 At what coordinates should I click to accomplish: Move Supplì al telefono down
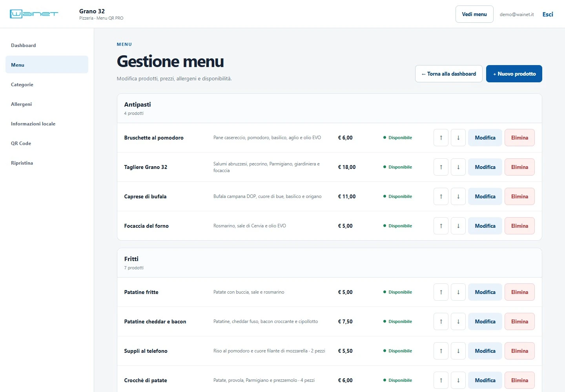tap(458, 351)
